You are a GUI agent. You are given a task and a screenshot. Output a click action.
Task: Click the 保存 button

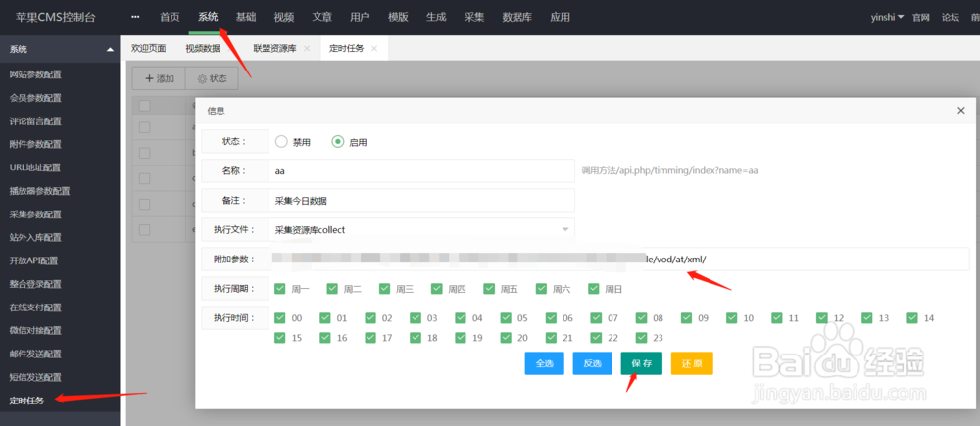[x=641, y=363]
